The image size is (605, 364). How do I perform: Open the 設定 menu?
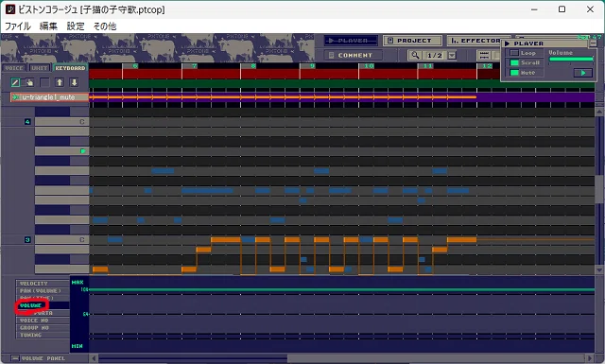click(x=76, y=26)
